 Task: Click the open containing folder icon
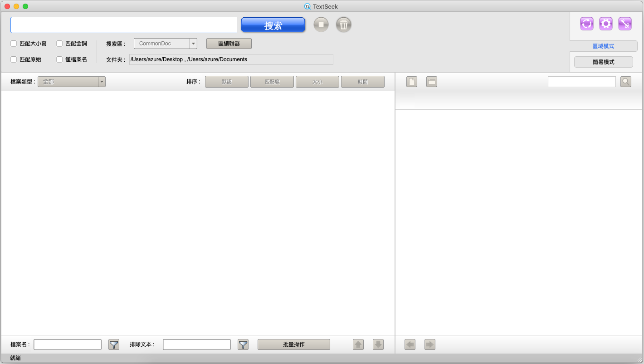tap(432, 82)
